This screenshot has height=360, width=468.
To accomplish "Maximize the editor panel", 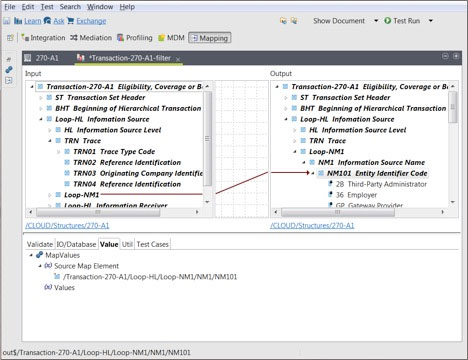I will click(456, 56).
